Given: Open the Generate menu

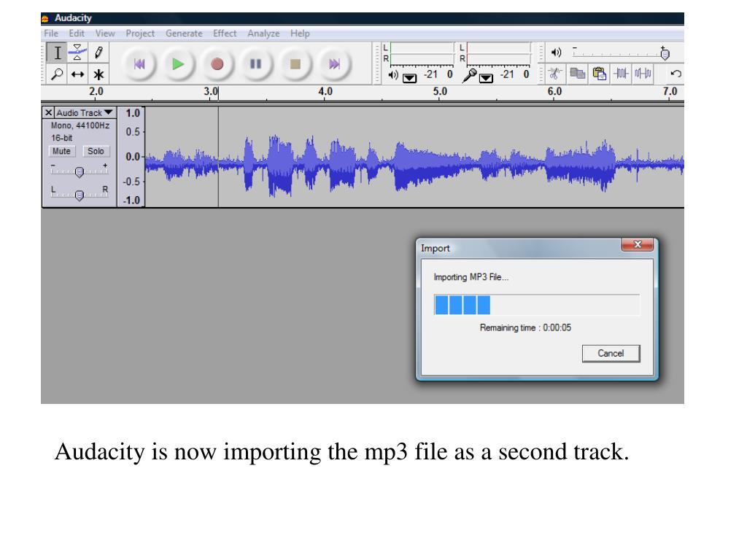Looking at the screenshot, I should click(x=184, y=34).
